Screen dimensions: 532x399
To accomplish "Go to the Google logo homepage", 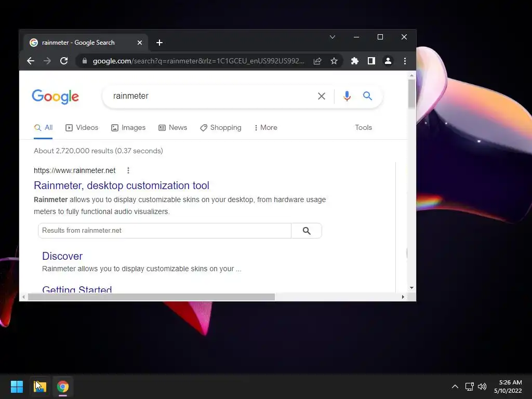I will (55, 97).
